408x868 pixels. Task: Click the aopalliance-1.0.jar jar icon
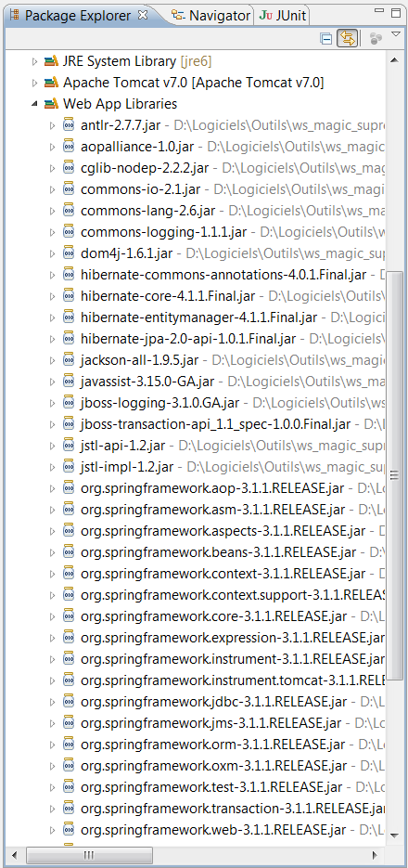point(69,146)
